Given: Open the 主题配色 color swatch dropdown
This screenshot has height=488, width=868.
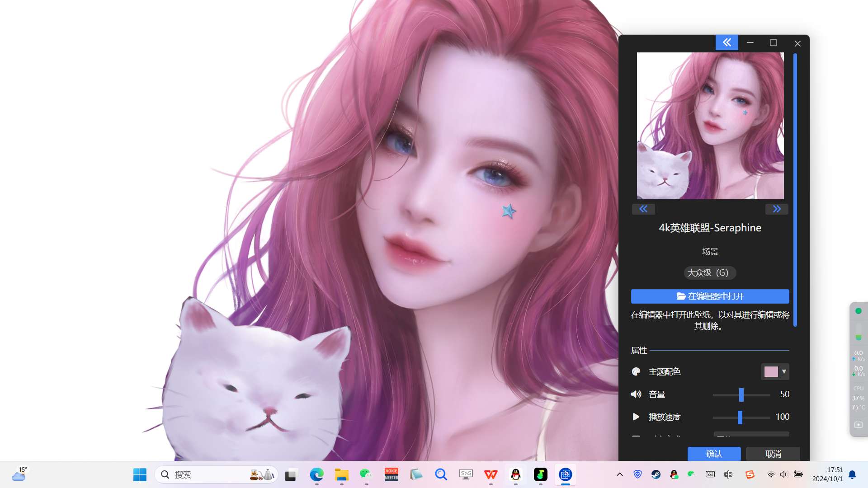Looking at the screenshot, I should tap(775, 371).
